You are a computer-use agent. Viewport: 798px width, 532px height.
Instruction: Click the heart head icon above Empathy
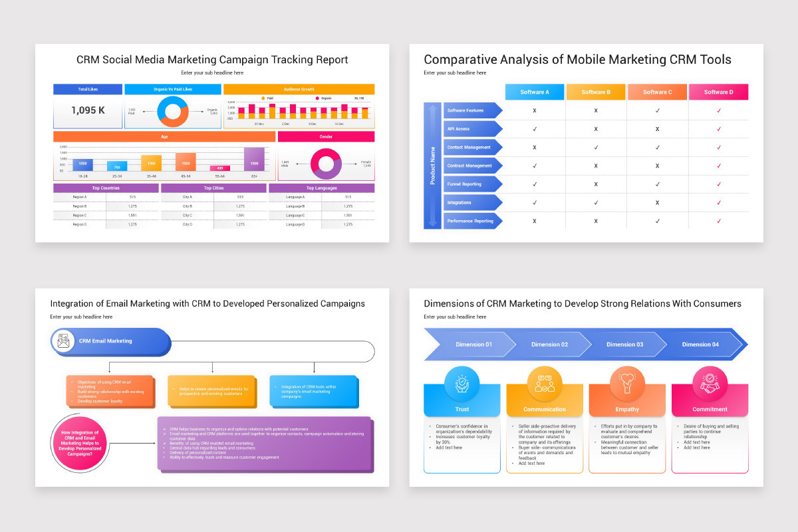click(x=626, y=383)
